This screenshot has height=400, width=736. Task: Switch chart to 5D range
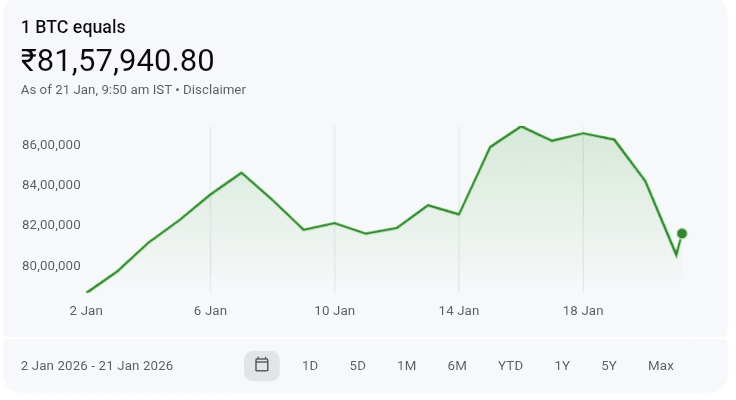click(358, 365)
